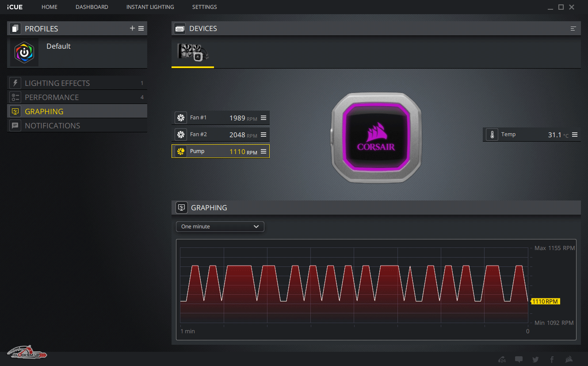This screenshot has height=366, width=588.
Task: Click the Temp thermometer icon
Action: pos(492,135)
